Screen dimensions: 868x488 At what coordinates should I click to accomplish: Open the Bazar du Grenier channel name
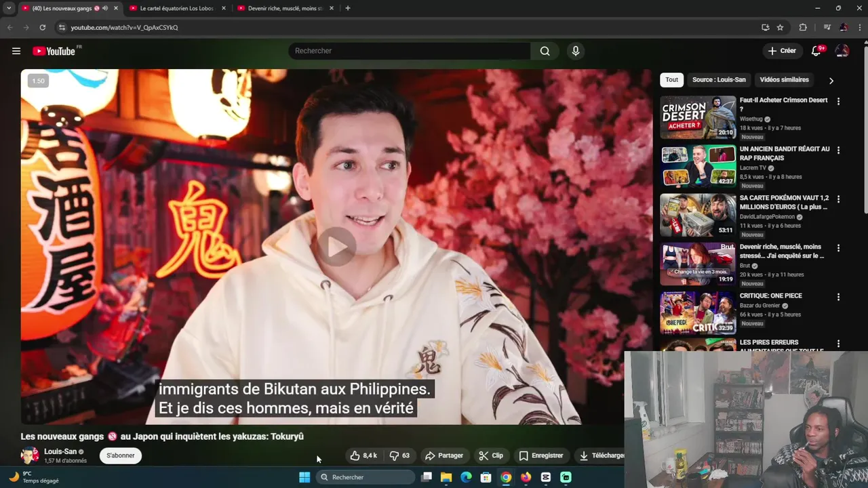[x=759, y=306]
